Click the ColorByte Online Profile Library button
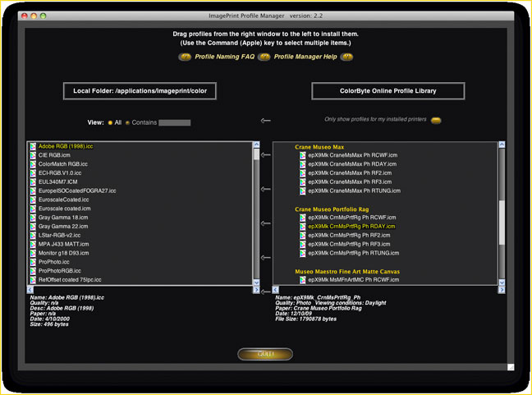This screenshot has width=532, height=395. coord(388,91)
